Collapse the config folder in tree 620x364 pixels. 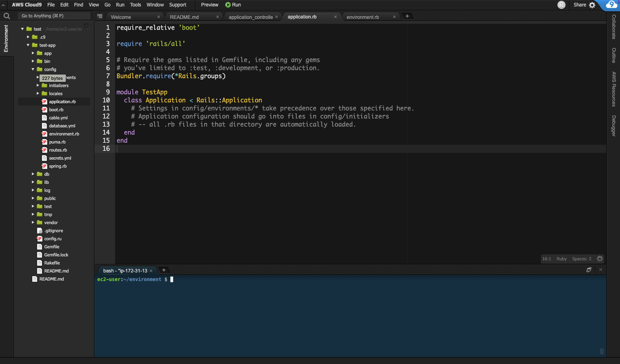click(x=33, y=69)
